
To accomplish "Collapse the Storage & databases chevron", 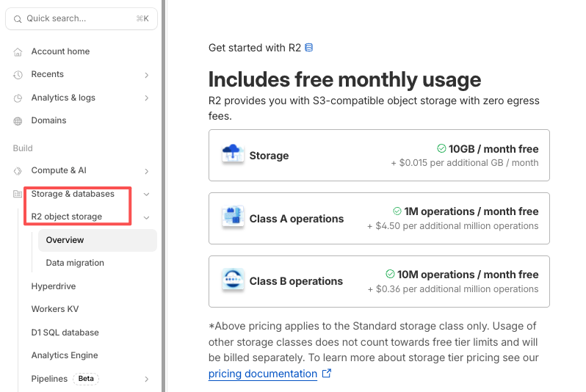I will [147, 195].
